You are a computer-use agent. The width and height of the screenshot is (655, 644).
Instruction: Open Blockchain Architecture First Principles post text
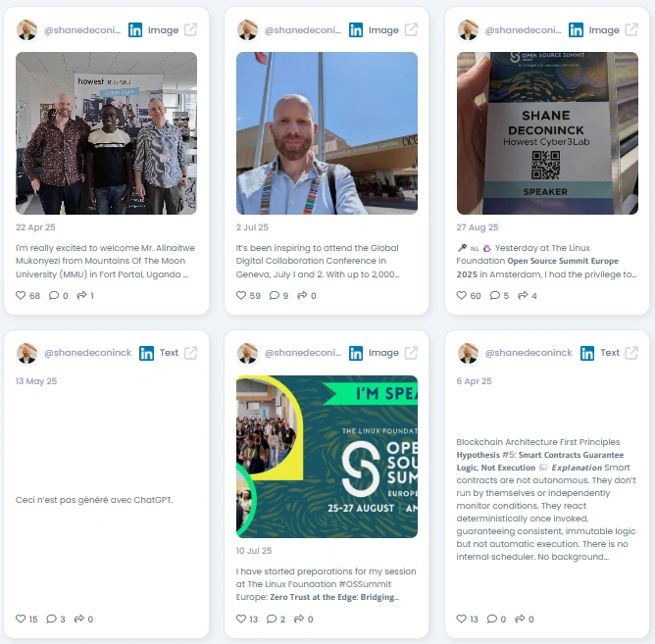click(x=546, y=499)
